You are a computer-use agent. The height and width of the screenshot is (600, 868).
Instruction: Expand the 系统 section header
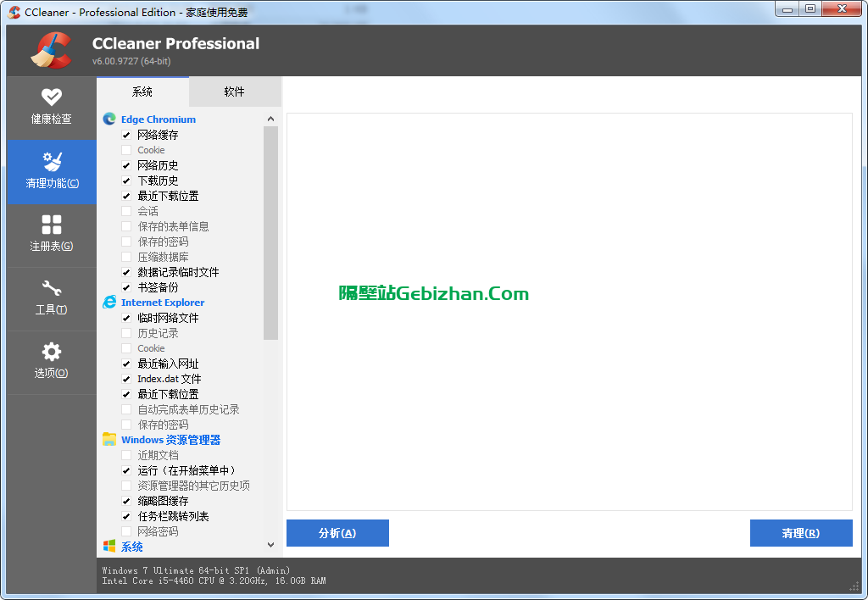tap(131, 547)
